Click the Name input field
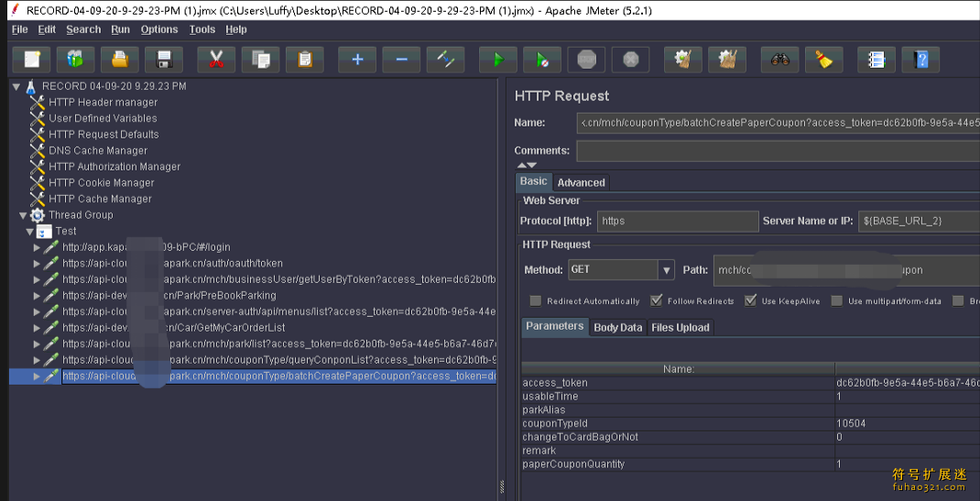This screenshot has height=501, width=980. (779, 123)
